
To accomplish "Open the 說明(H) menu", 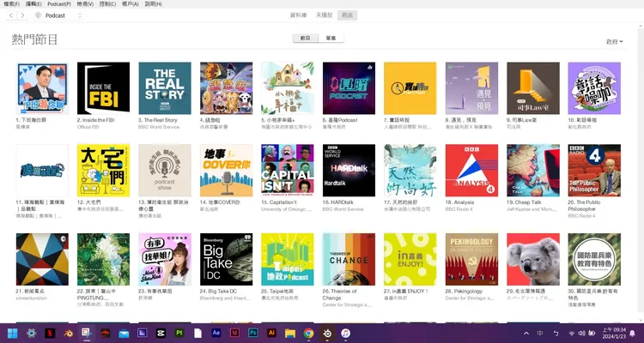I will (153, 4).
